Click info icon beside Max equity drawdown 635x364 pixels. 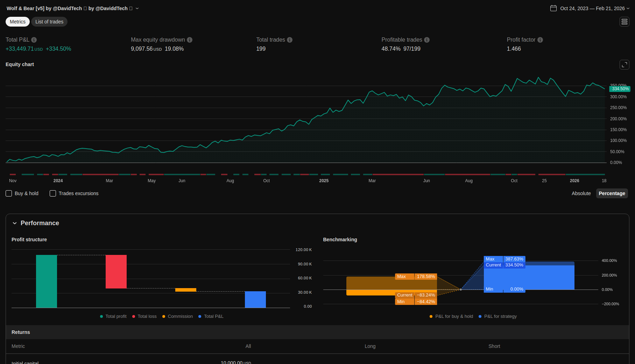[x=190, y=40]
